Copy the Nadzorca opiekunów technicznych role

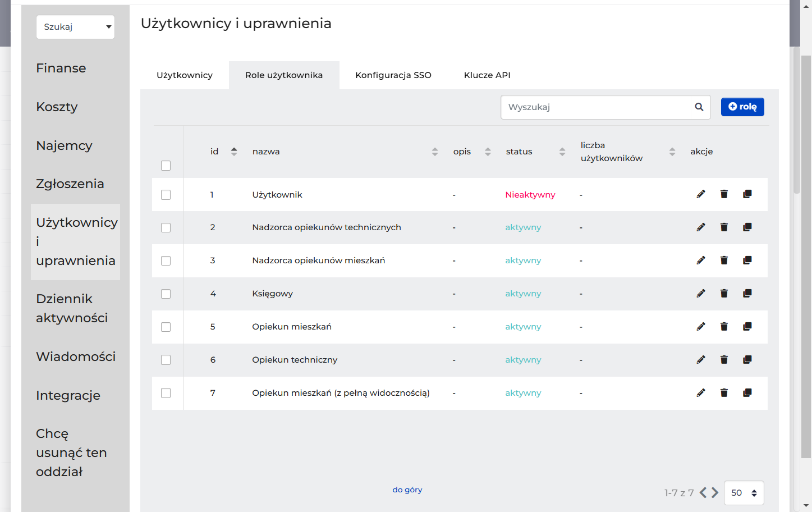[747, 227]
